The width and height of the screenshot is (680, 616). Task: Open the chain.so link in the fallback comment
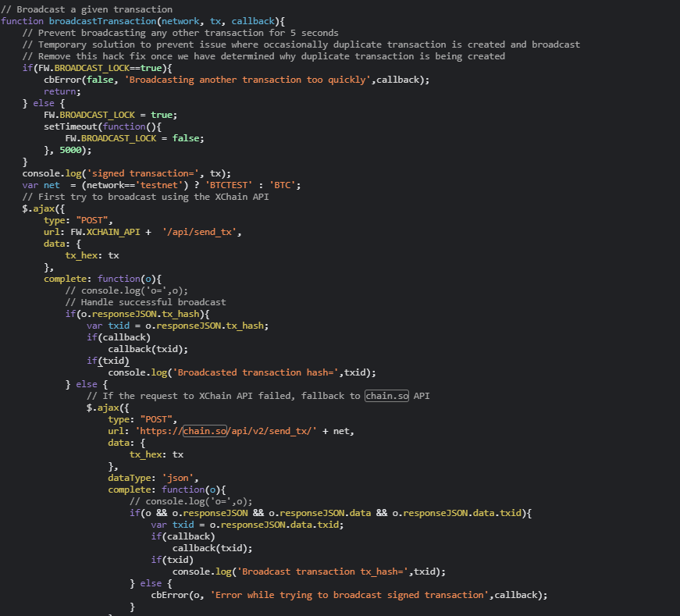[386, 396]
